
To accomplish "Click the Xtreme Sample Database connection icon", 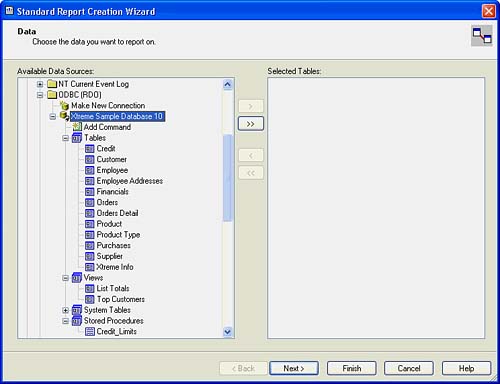I will tap(64, 116).
